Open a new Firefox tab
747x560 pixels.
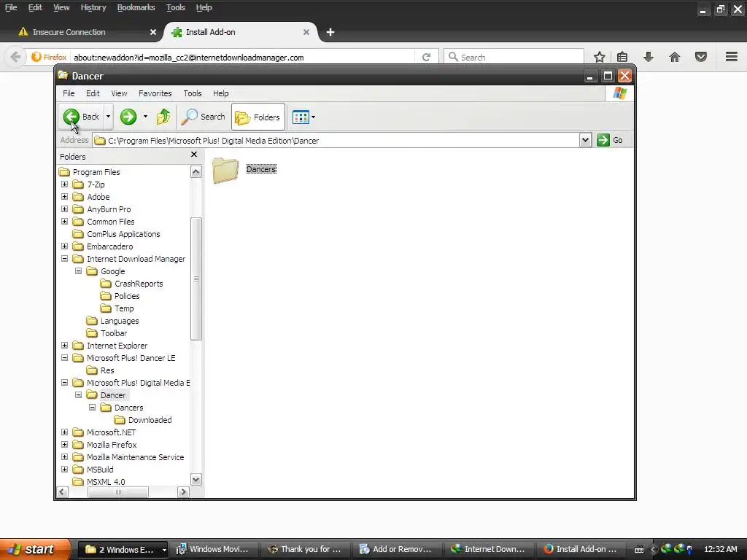point(330,32)
